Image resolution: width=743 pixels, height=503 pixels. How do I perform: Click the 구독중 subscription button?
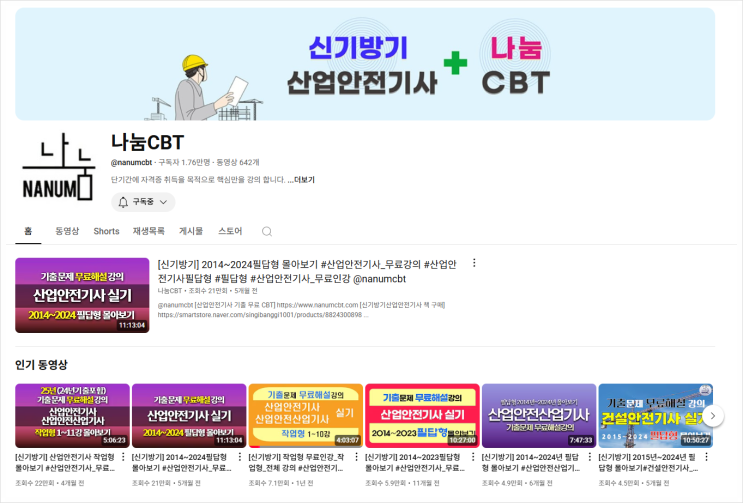(x=143, y=202)
